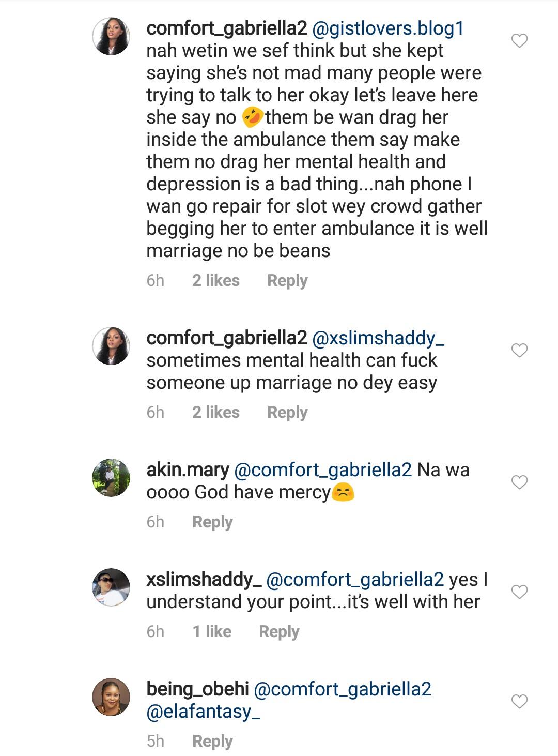The height and width of the screenshot is (756, 558).
Task: Open the @elafantasy_ mention
Action: point(204,712)
